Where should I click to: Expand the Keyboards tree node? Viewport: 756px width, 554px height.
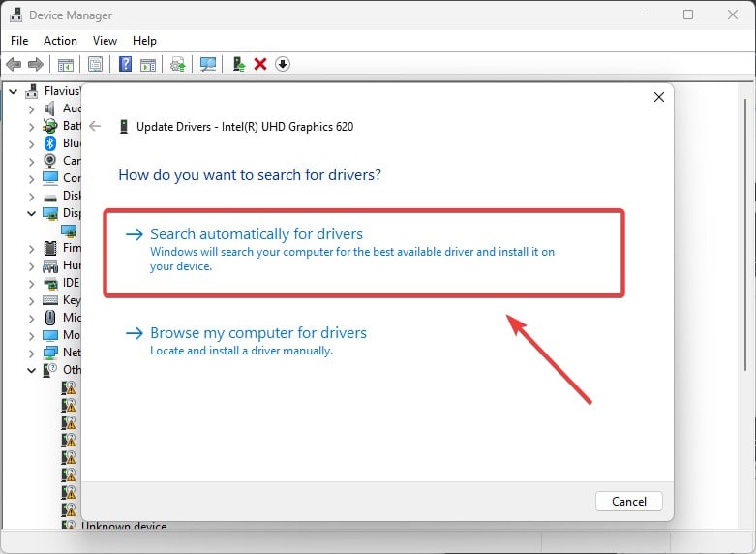tap(31, 300)
